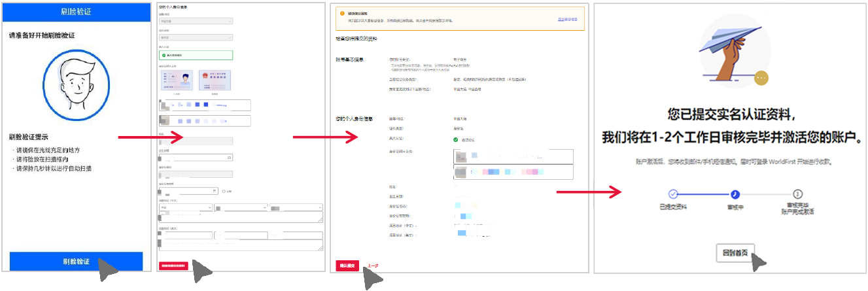Click the face illustration in the blue circle

point(76,86)
